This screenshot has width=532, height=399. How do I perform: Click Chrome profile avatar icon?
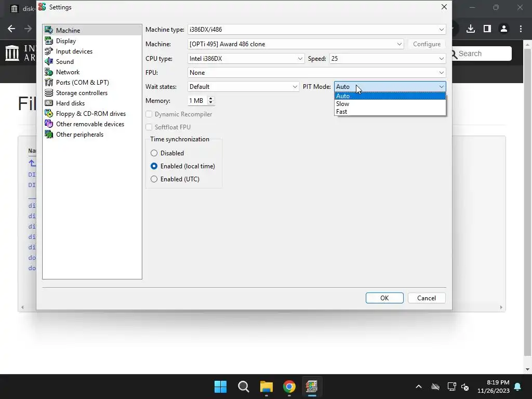click(504, 29)
